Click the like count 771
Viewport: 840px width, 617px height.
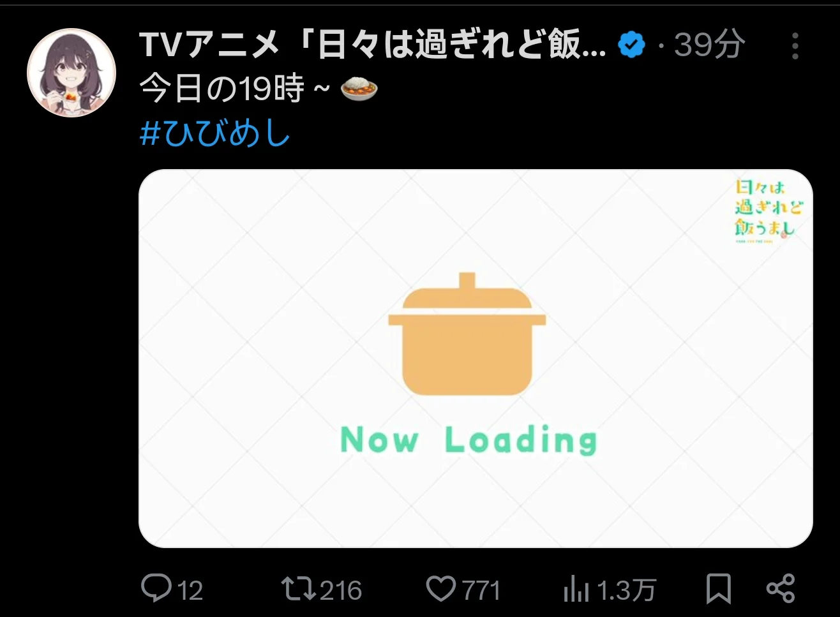coord(481,590)
